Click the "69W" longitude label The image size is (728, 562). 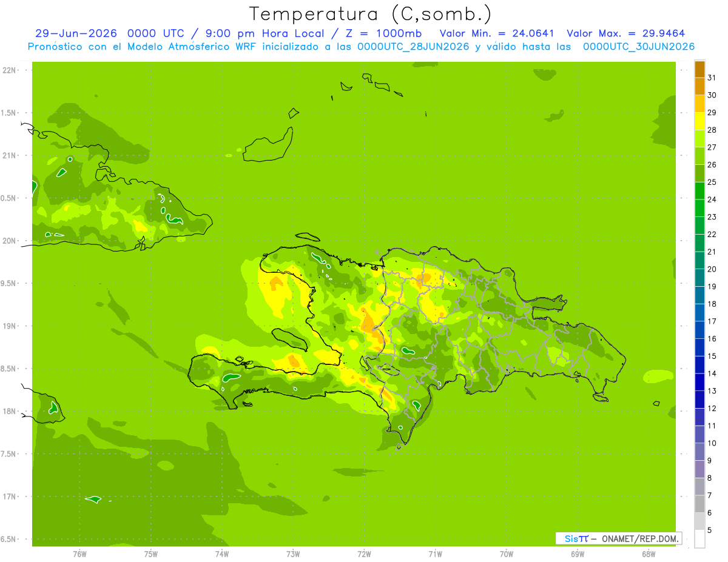(x=578, y=554)
